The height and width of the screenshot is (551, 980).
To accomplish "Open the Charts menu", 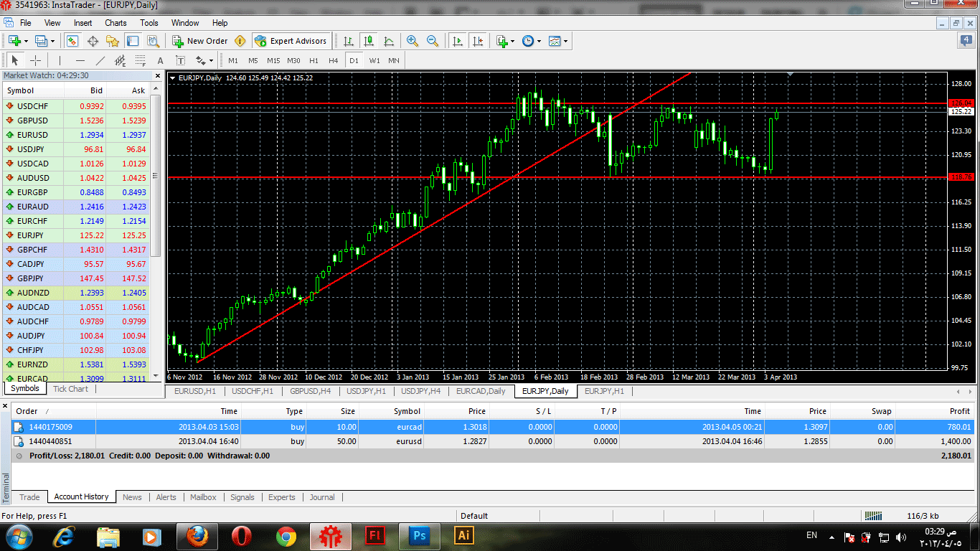I will coord(116,23).
